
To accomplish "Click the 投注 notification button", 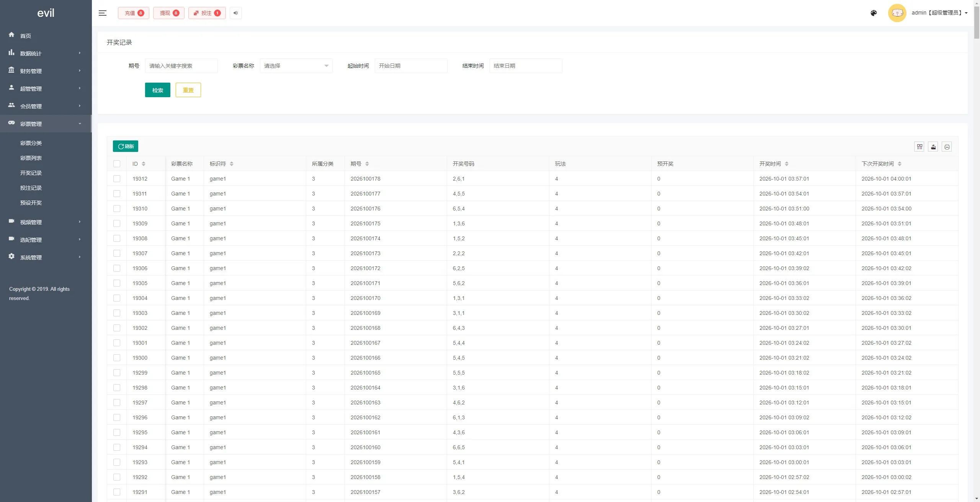I will (207, 13).
